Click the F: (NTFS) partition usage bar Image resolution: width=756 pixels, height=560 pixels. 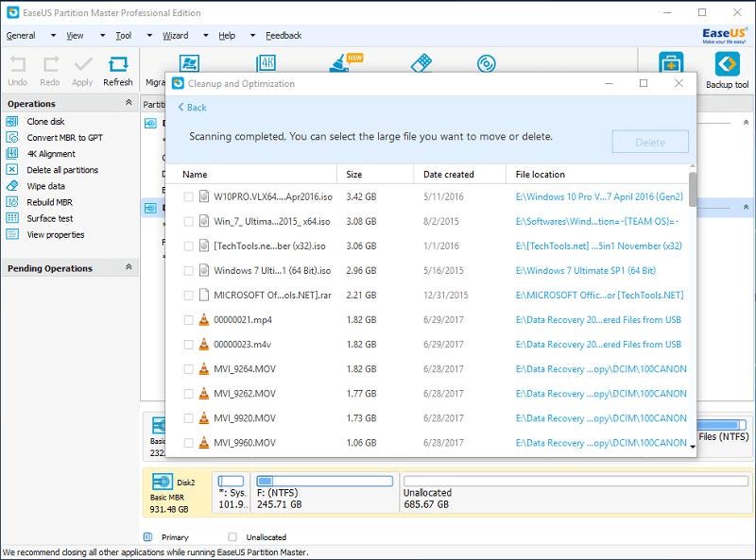click(324, 481)
